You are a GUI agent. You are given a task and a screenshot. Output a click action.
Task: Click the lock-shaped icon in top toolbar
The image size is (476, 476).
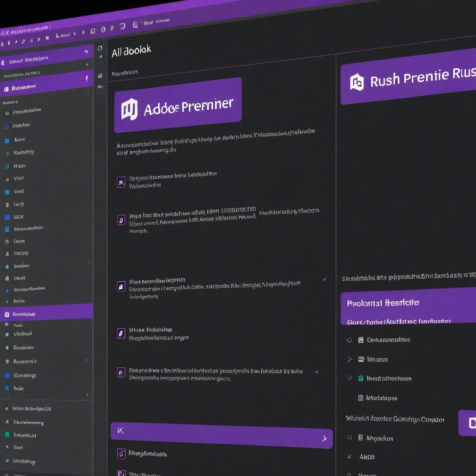click(x=135, y=25)
